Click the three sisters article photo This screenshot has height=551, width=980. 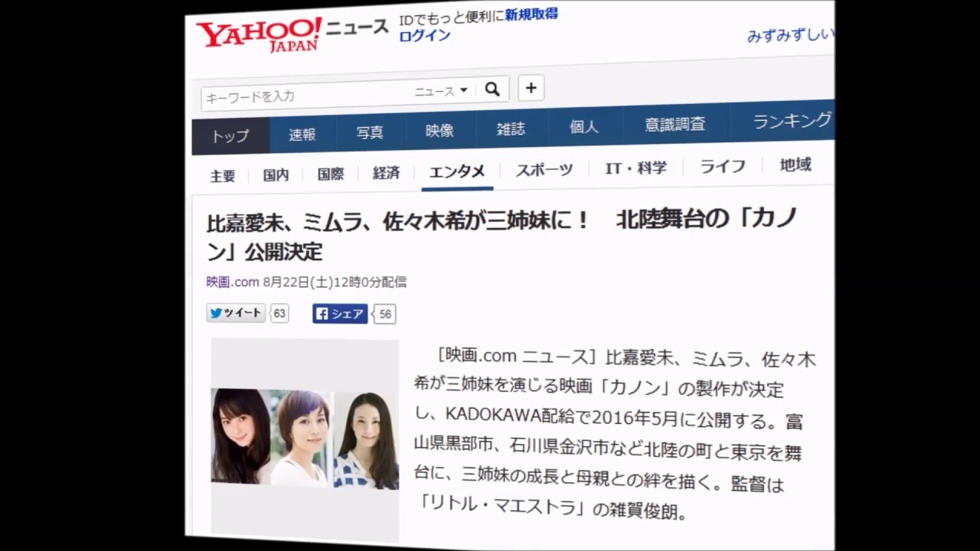304,436
